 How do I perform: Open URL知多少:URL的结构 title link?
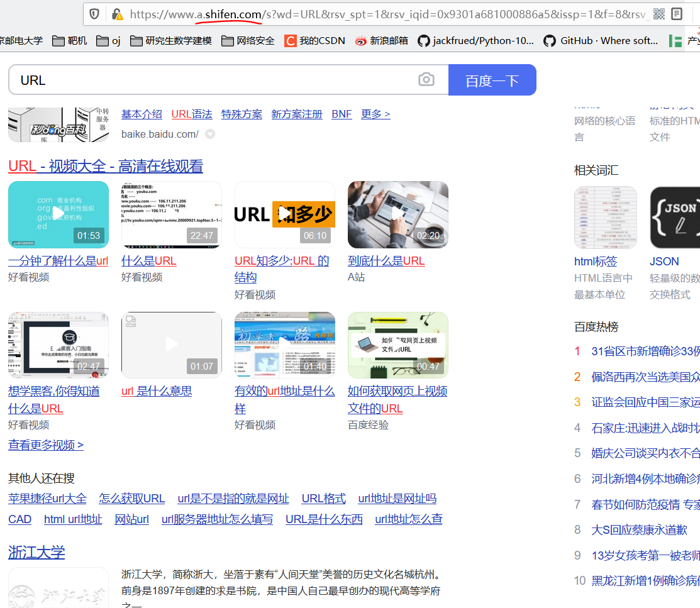[x=282, y=268]
